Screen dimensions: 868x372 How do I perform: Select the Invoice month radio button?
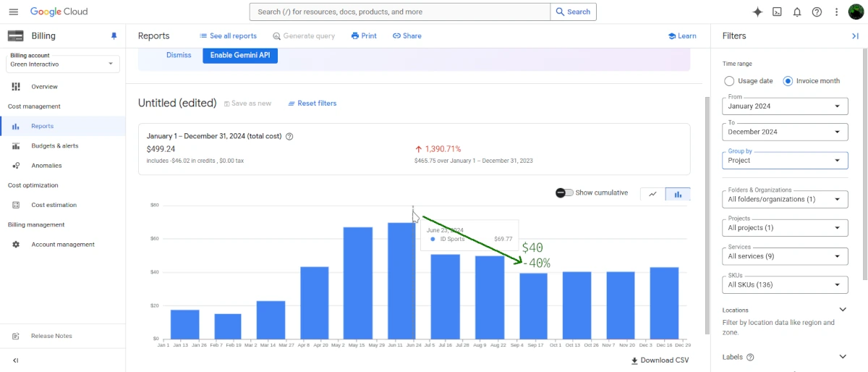point(788,81)
